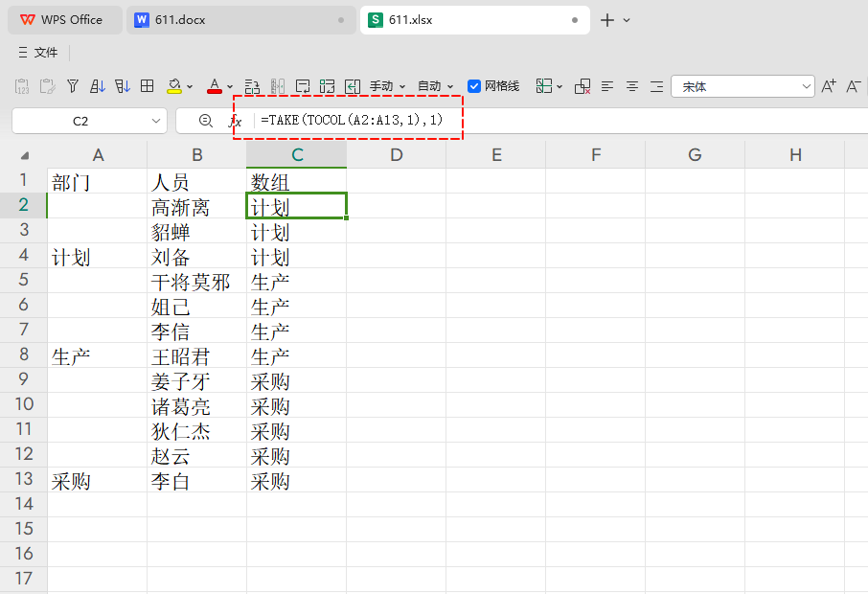The width and height of the screenshot is (868, 594).
Task: Select the 611.xlsx tab
Action: 474,20
